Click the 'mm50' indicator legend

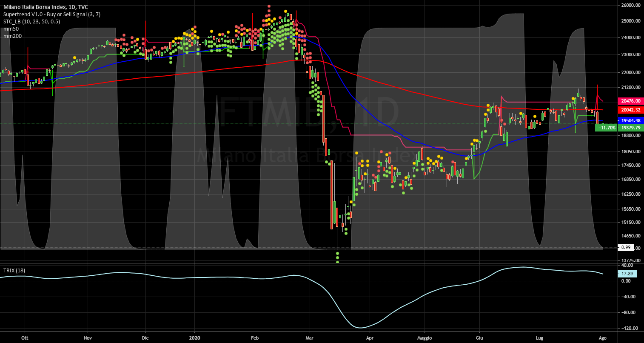pyautogui.click(x=10, y=29)
